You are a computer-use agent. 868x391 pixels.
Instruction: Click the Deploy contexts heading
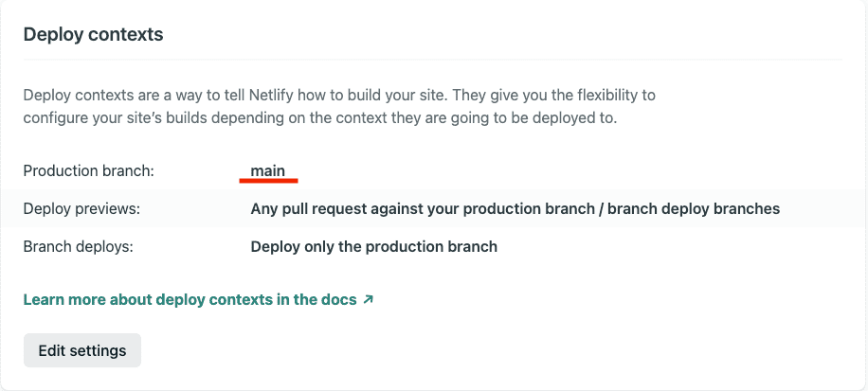point(93,34)
